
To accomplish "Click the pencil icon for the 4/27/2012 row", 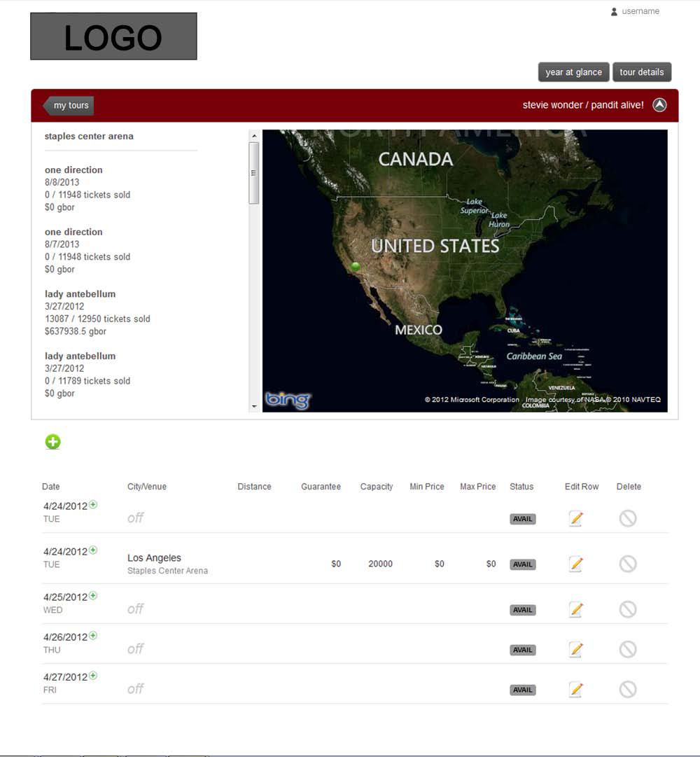I will tap(576, 689).
